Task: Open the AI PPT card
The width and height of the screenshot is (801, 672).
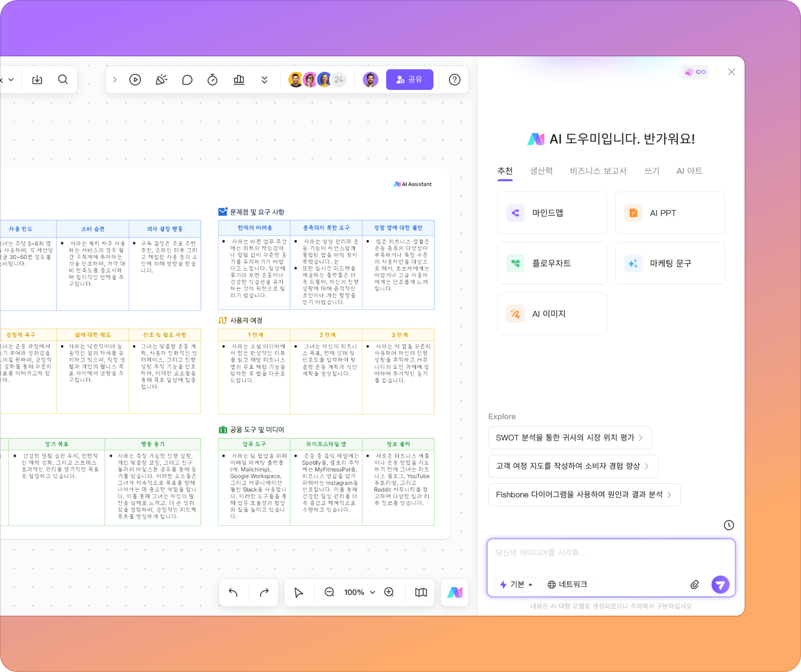Action: (x=670, y=213)
